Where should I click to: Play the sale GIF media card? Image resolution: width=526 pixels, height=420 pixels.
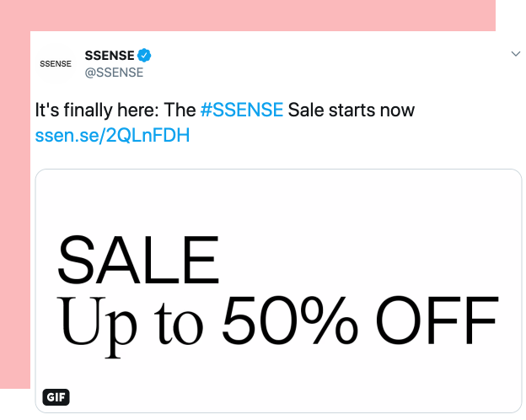(278, 291)
